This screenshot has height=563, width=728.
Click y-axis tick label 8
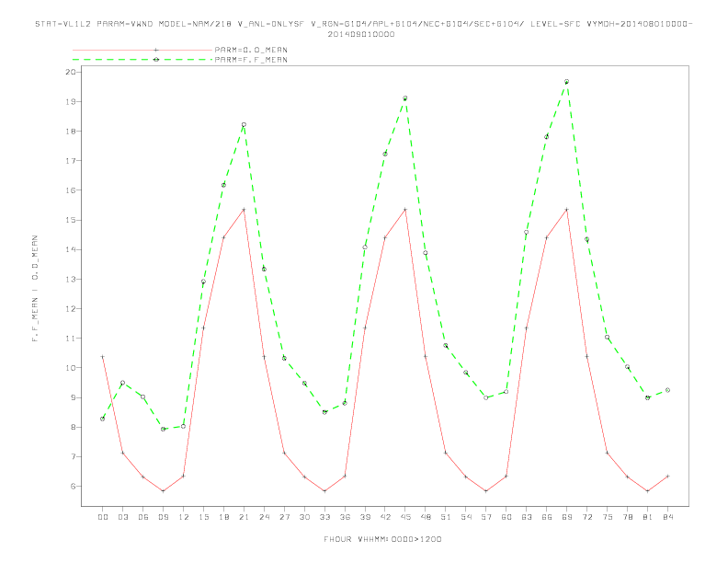tap(74, 428)
